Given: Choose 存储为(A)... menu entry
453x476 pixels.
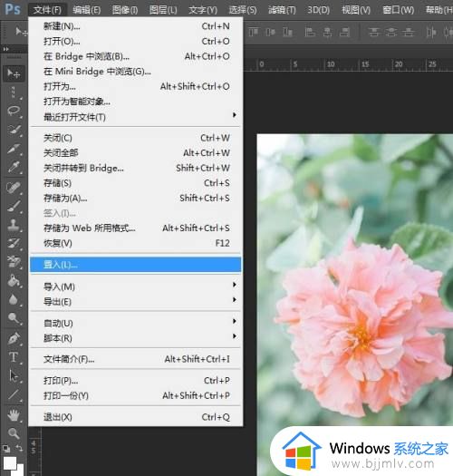Looking at the screenshot, I should click(136, 199).
